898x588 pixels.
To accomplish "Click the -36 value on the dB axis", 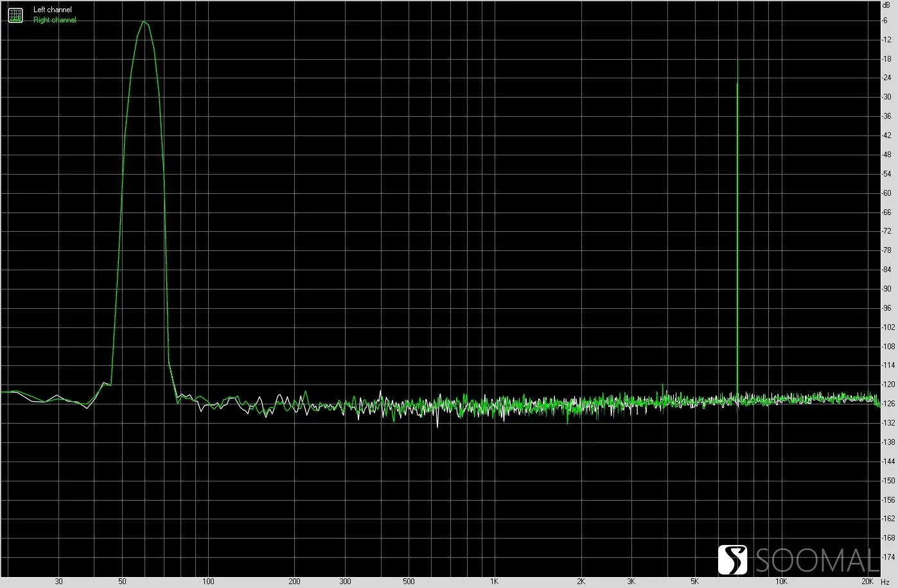I will (886, 117).
